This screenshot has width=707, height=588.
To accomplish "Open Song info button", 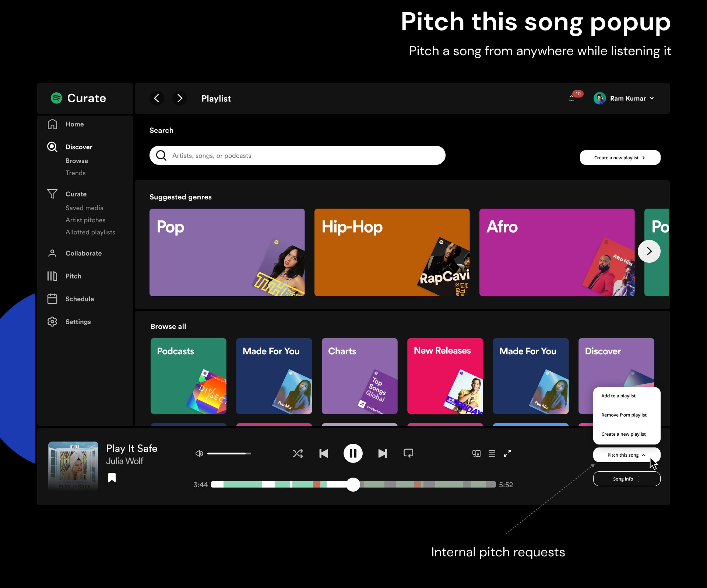I will tap(626, 479).
